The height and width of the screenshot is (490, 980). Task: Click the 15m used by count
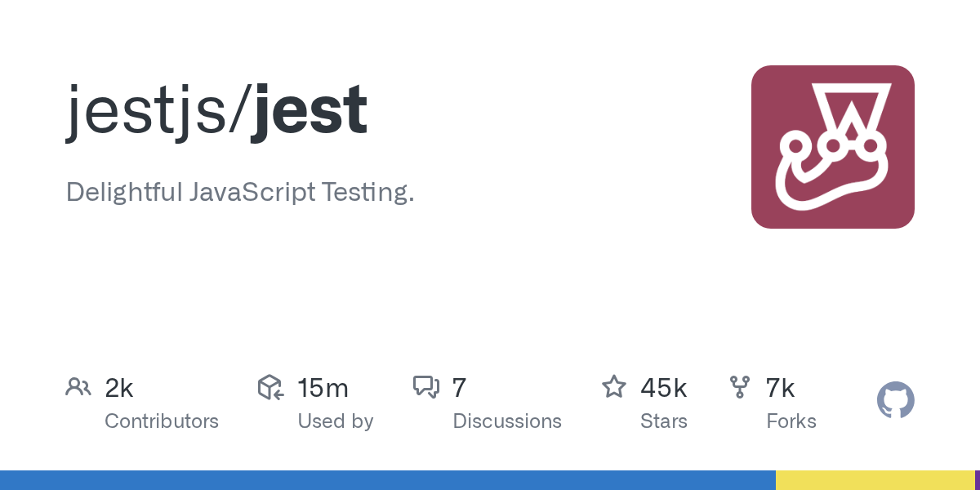323,388
